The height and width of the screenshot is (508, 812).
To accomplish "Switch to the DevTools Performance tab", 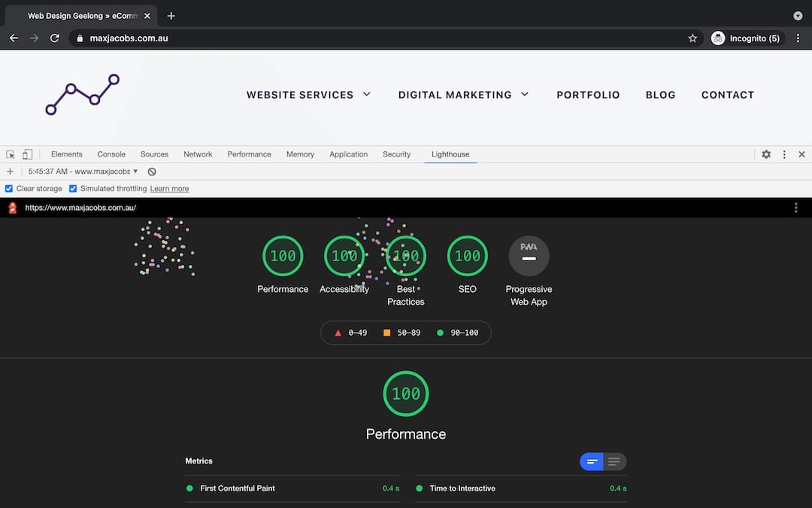I will click(x=249, y=154).
